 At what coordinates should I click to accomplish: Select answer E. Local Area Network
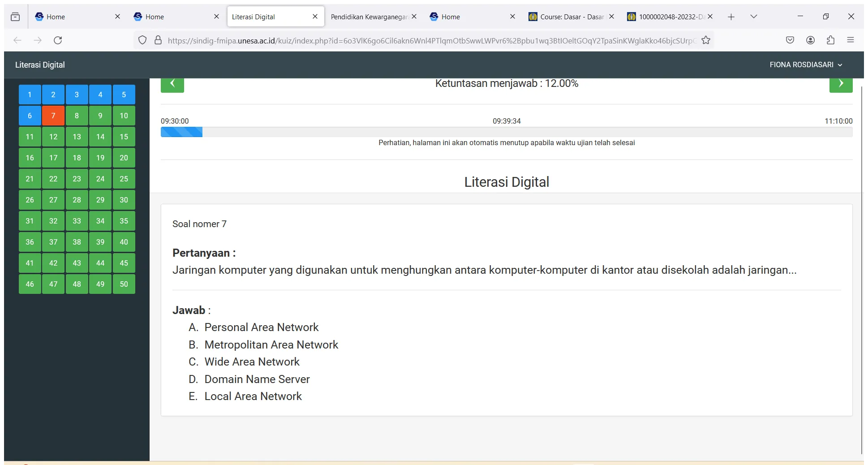pos(253,396)
